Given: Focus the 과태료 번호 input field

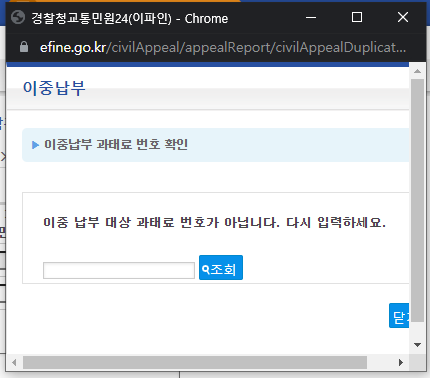Looking at the screenshot, I should pyautogui.click(x=119, y=270).
